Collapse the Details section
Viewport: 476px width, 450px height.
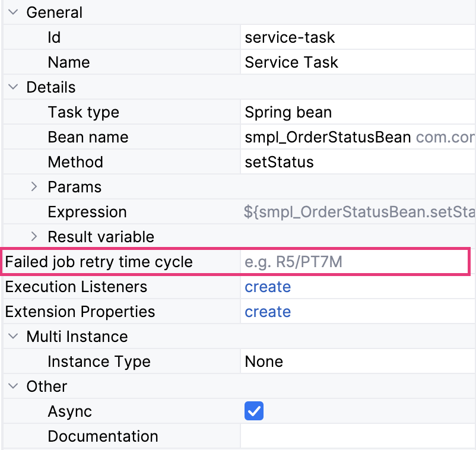coord(12,87)
